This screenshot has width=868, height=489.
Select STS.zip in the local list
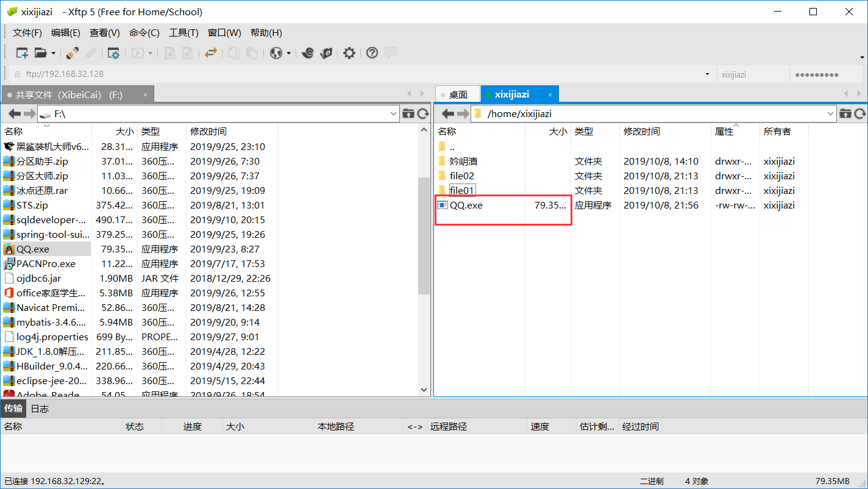point(32,205)
